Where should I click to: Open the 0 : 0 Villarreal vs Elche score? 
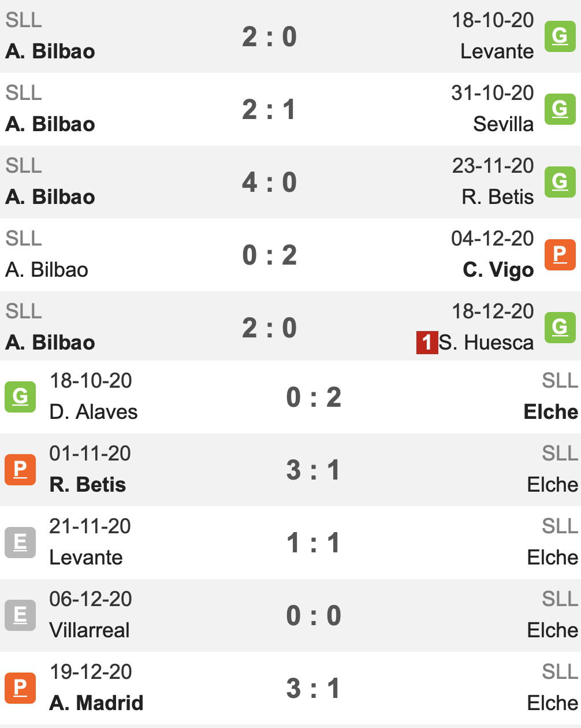314,615
